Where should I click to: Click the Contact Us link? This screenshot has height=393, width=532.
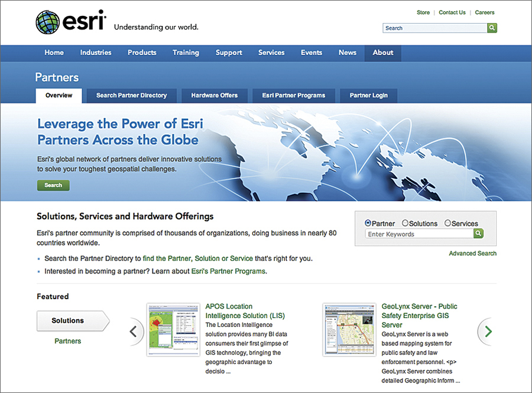pyautogui.click(x=452, y=12)
